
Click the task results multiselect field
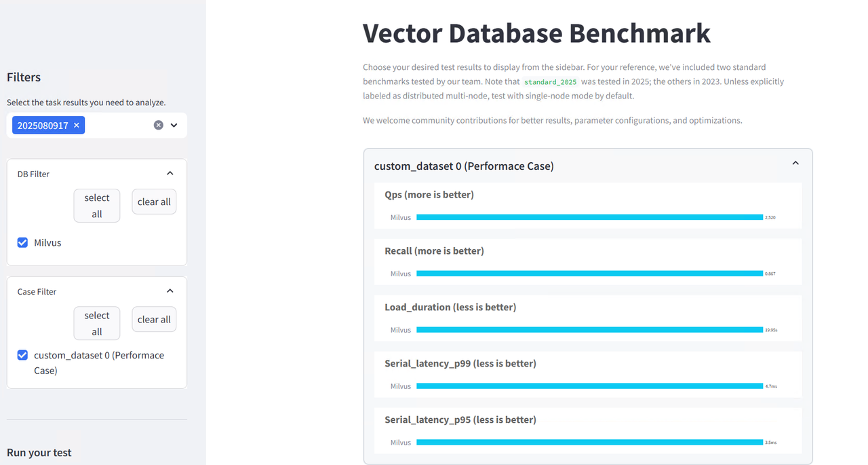pyautogui.click(x=97, y=126)
